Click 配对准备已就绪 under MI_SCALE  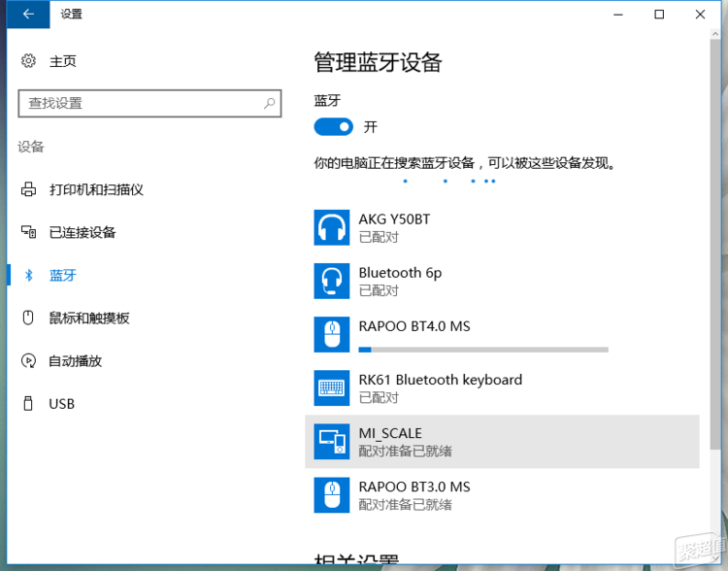pyautogui.click(x=406, y=452)
